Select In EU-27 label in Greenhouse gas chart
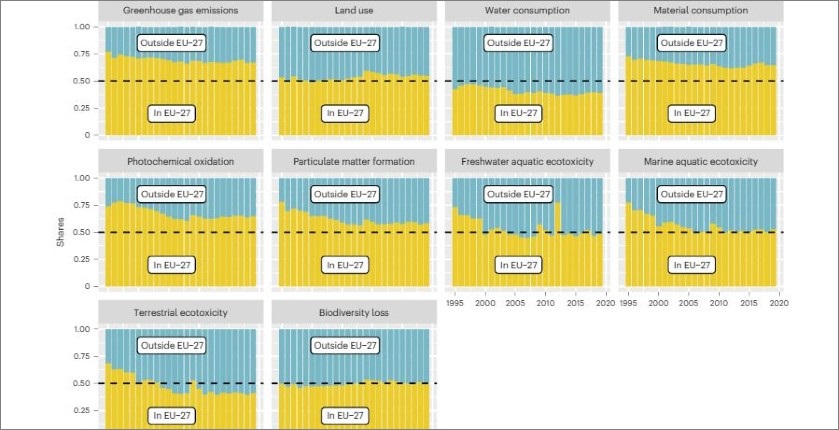 point(172,113)
